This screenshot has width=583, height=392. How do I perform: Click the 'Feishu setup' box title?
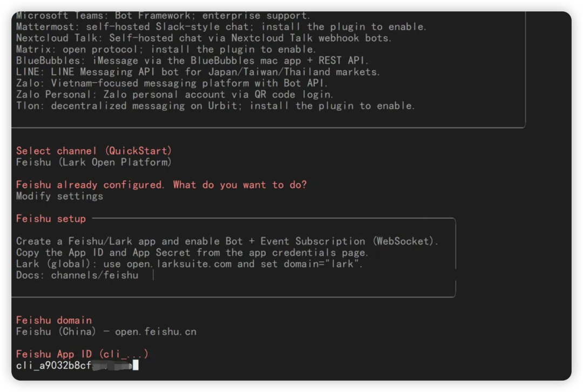coord(51,218)
